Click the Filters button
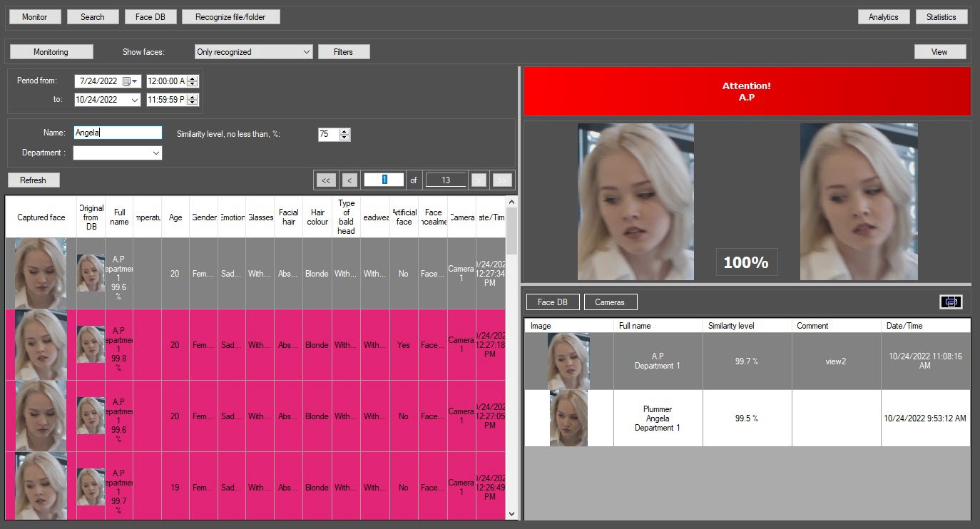980x529 pixels. click(x=343, y=52)
